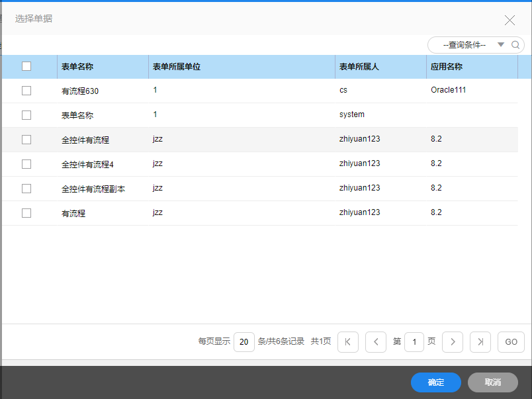Jump to the last page
532x399 pixels.
[480, 342]
